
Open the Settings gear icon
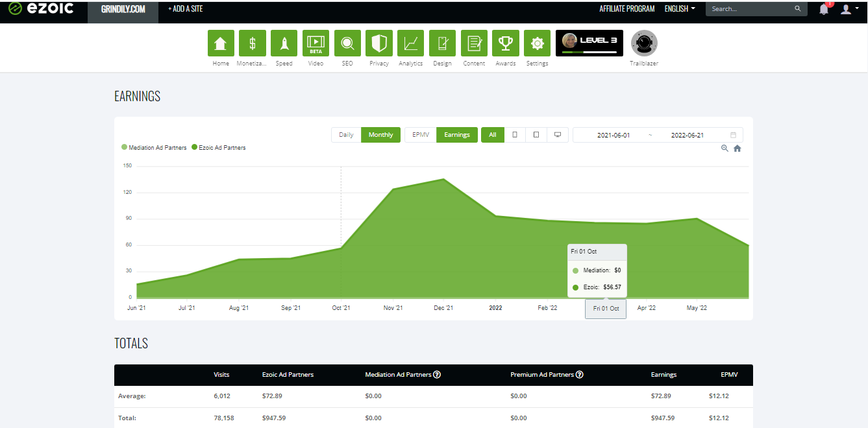(x=537, y=43)
